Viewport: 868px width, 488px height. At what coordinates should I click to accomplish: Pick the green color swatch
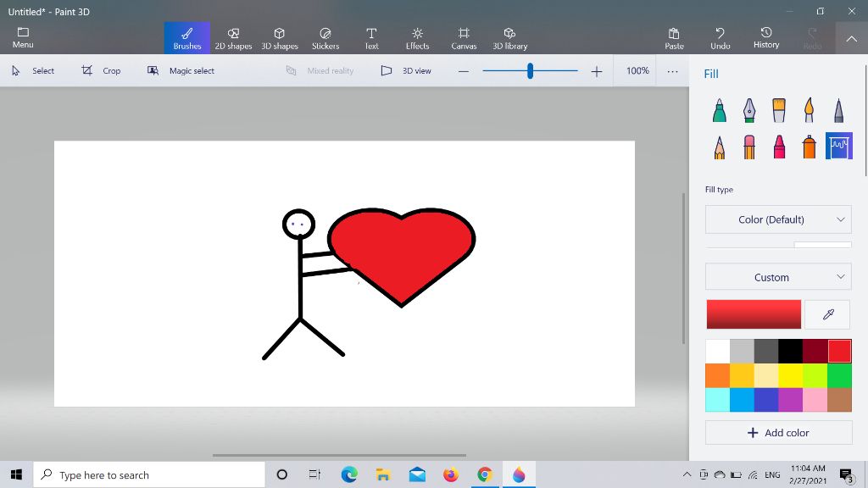(x=839, y=375)
